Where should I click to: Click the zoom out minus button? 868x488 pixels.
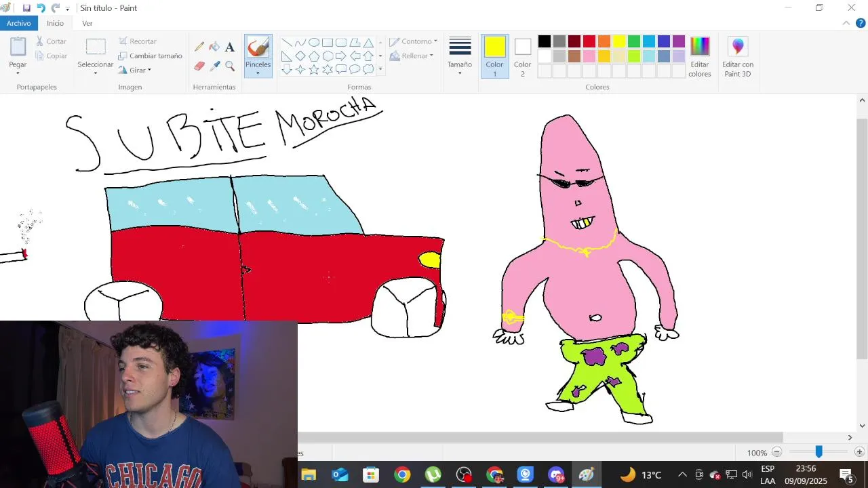pyautogui.click(x=777, y=452)
